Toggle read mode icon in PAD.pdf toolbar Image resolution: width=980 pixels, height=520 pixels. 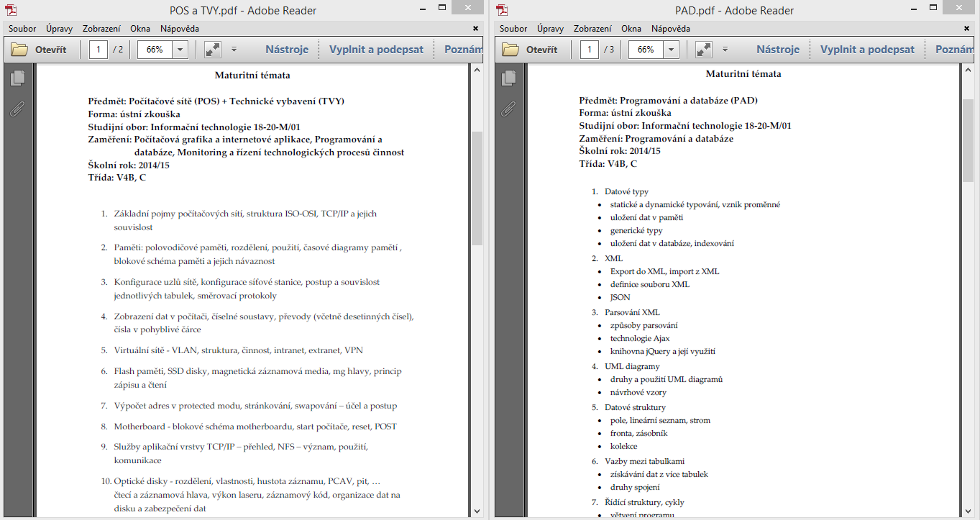[704, 50]
